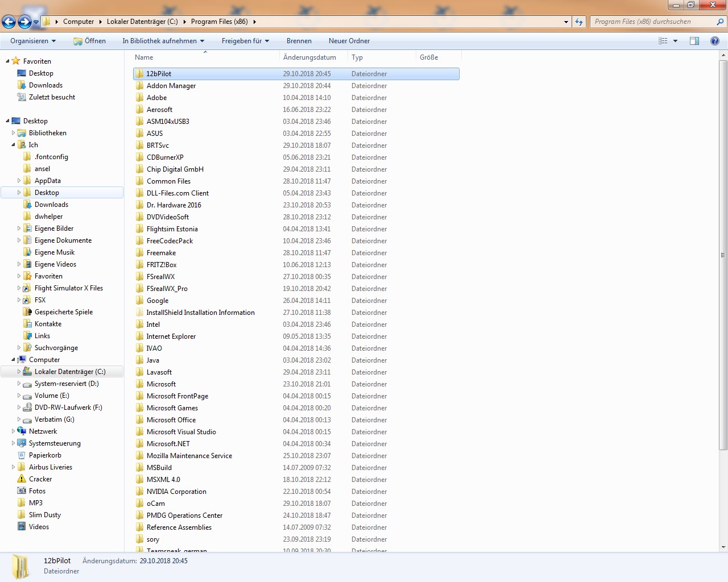
Task: Expand the Netzwerk tree node
Action: 13,431
